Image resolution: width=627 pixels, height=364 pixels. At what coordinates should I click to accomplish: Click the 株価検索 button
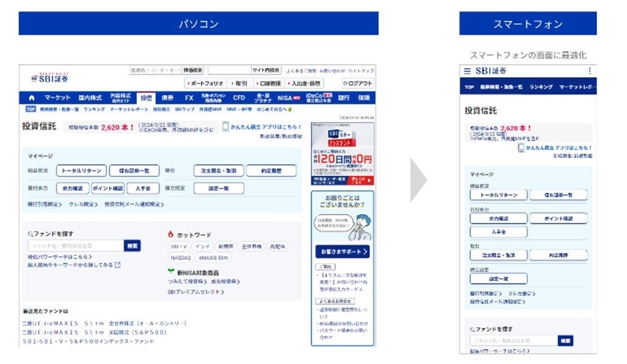click(193, 70)
